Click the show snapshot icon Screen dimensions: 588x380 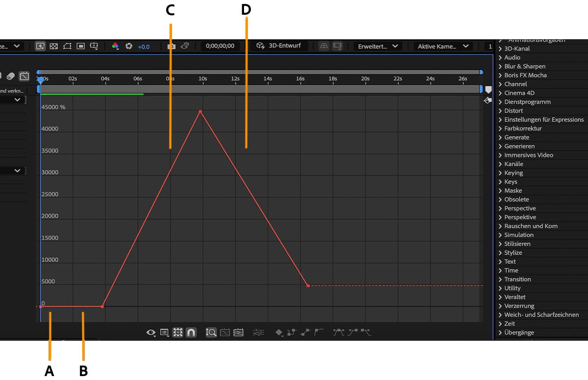click(185, 46)
